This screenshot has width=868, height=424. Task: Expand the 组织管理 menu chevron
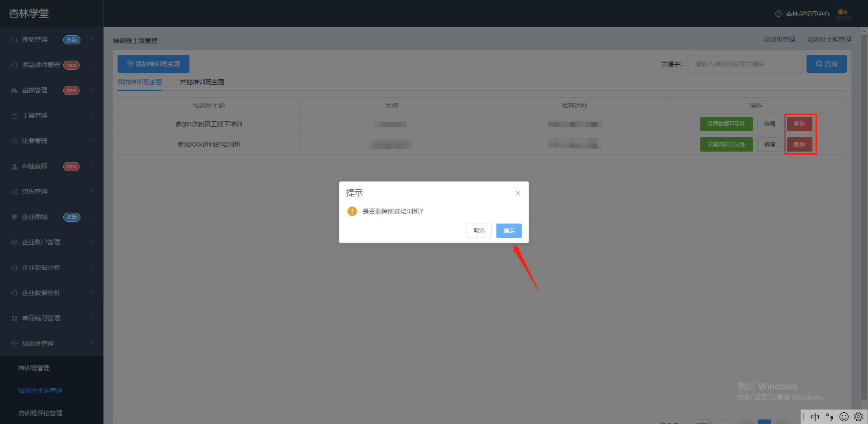coord(92,191)
